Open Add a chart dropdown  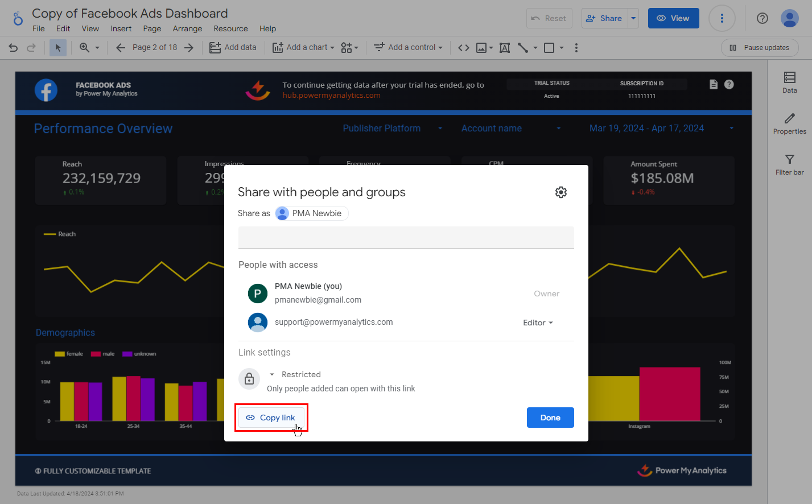(x=303, y=48)
